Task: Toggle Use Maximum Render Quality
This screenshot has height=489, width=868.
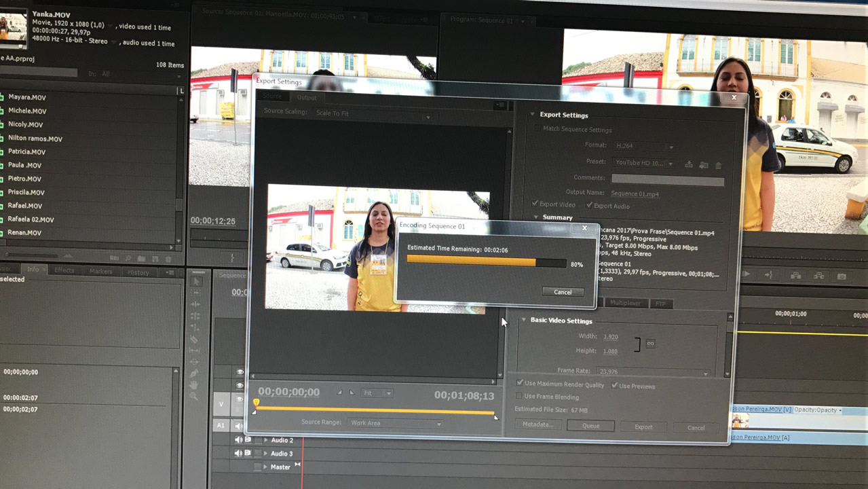Action: 520,383
